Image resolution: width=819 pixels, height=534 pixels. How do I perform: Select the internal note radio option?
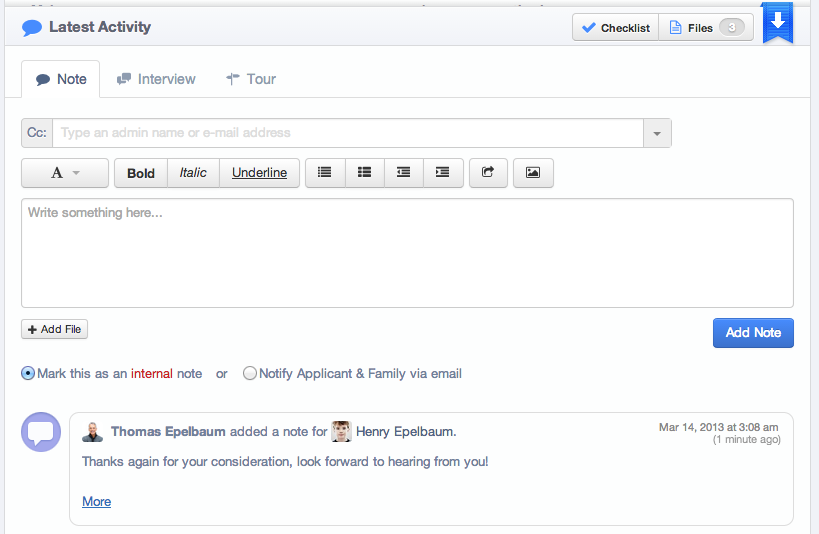click(x=28, y=374)
